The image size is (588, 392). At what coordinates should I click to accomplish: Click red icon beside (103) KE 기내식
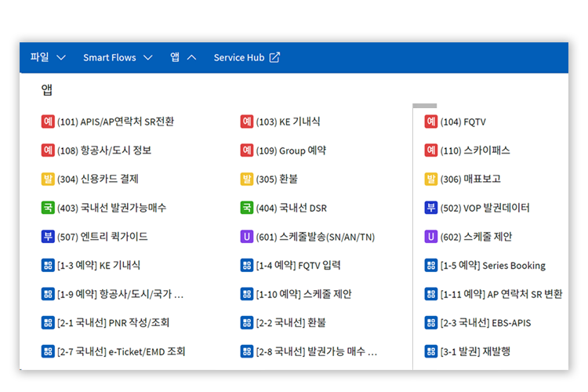[247, 122]
